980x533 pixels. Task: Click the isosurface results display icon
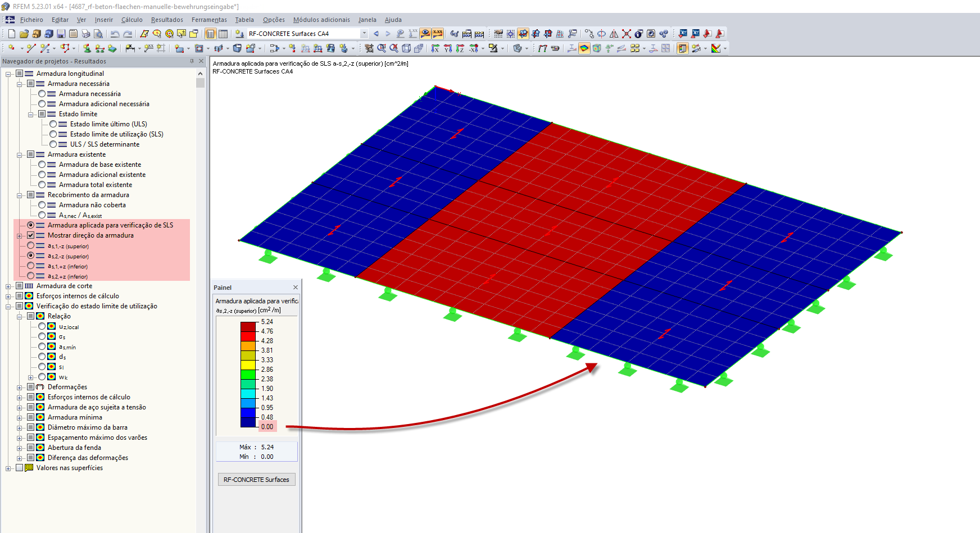point(584,49)
